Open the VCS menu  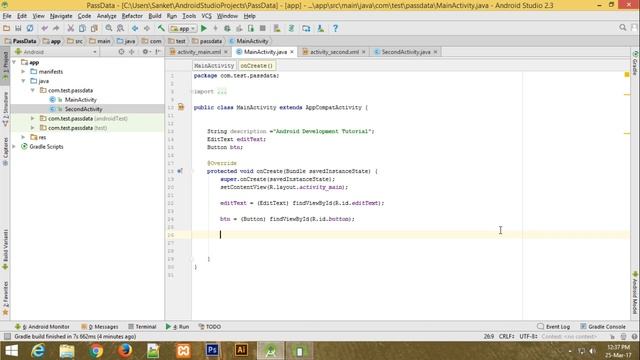[x=207, y=16]
